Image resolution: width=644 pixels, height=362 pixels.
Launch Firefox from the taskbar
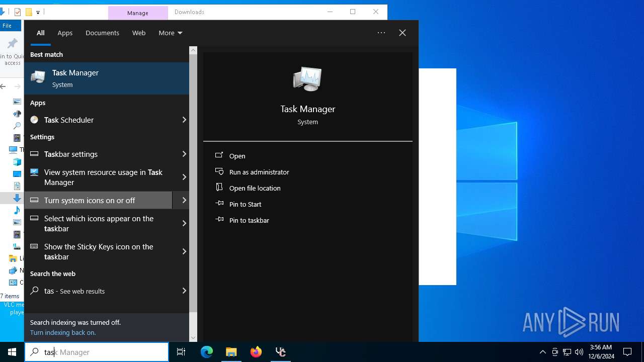[x=256, y=352]
